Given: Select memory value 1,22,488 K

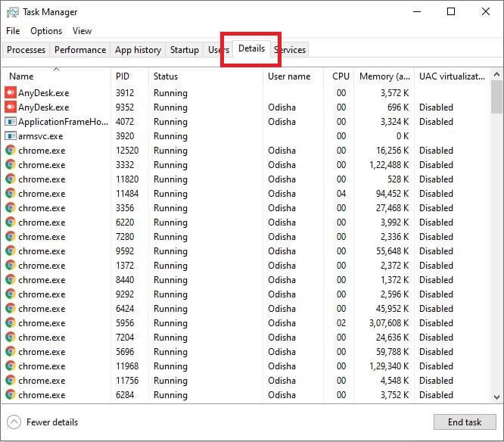Looking at the screenshot, I should 389,164.
